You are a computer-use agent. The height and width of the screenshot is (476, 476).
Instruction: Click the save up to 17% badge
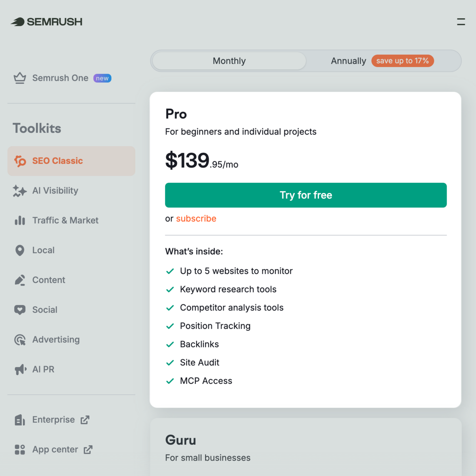(403, 61)
